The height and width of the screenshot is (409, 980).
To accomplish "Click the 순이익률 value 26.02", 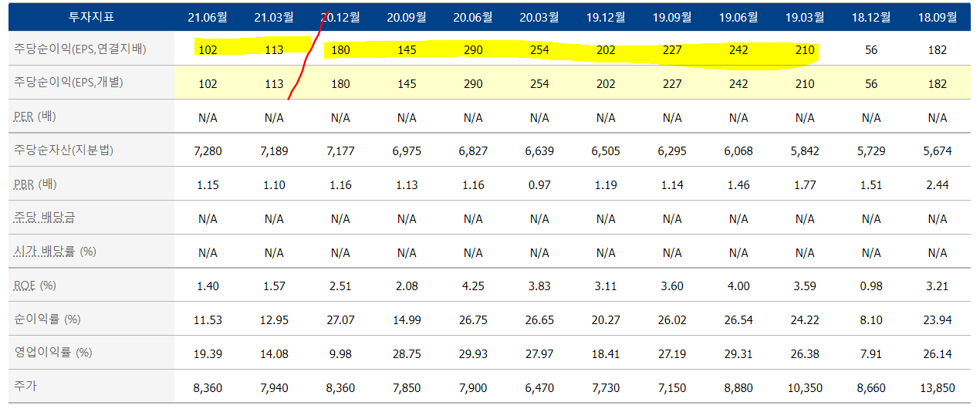I will click(672, 319).
